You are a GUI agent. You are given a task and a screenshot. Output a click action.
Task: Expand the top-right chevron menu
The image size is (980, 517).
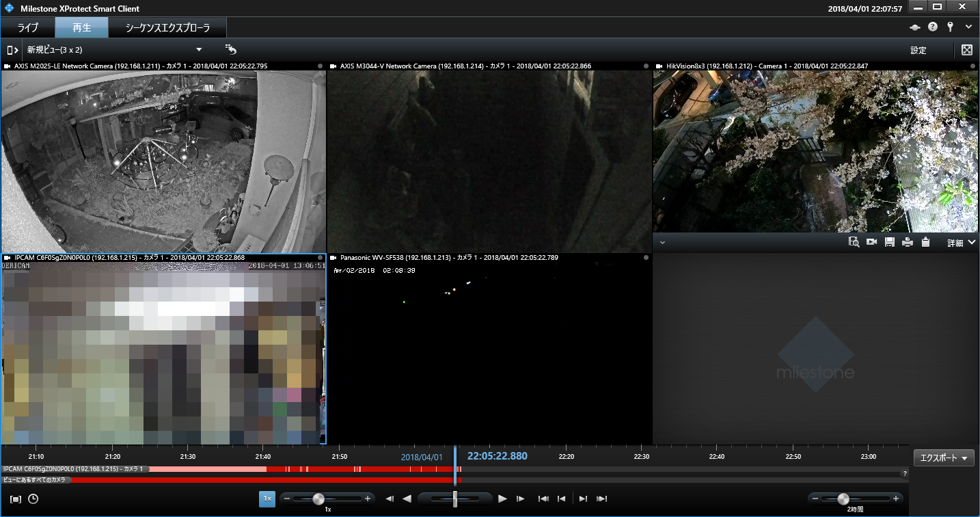point(968,27)
